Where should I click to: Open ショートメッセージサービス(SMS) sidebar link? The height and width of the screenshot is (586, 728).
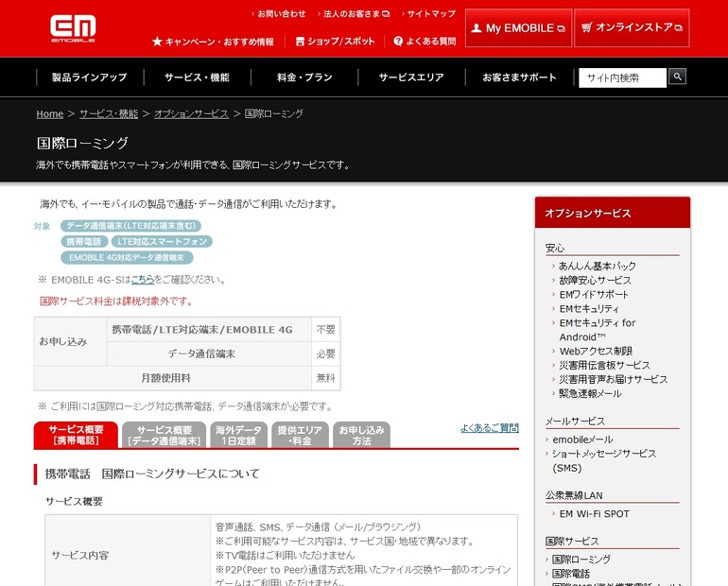[x=604, y=460]
